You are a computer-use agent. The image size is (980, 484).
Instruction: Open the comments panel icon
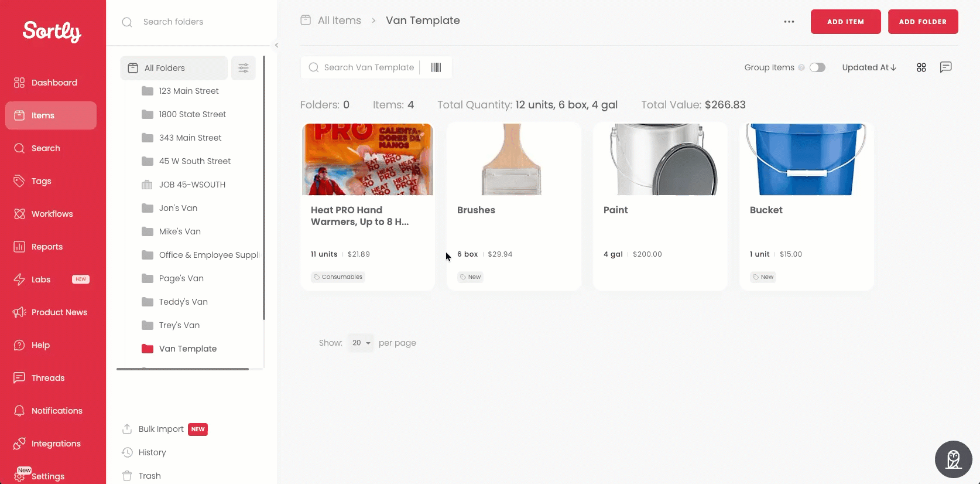coord(946,67)
